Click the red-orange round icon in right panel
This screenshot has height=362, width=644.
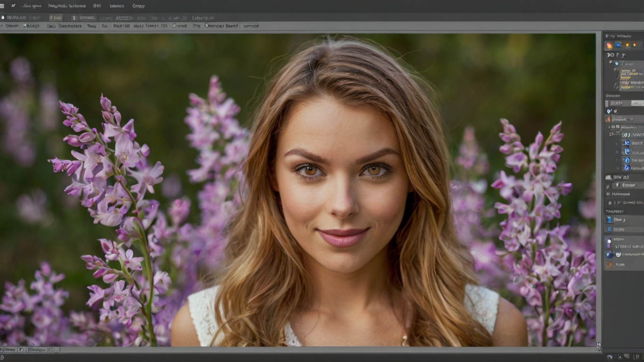click(x=609, y=45)
